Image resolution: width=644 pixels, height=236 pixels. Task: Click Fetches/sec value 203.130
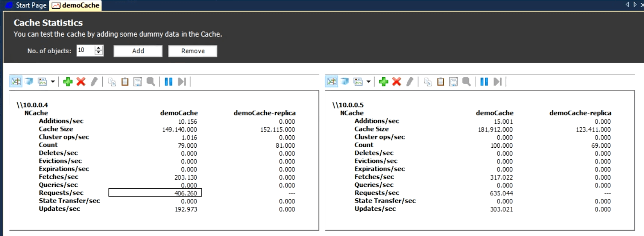(x=186, y=177)
